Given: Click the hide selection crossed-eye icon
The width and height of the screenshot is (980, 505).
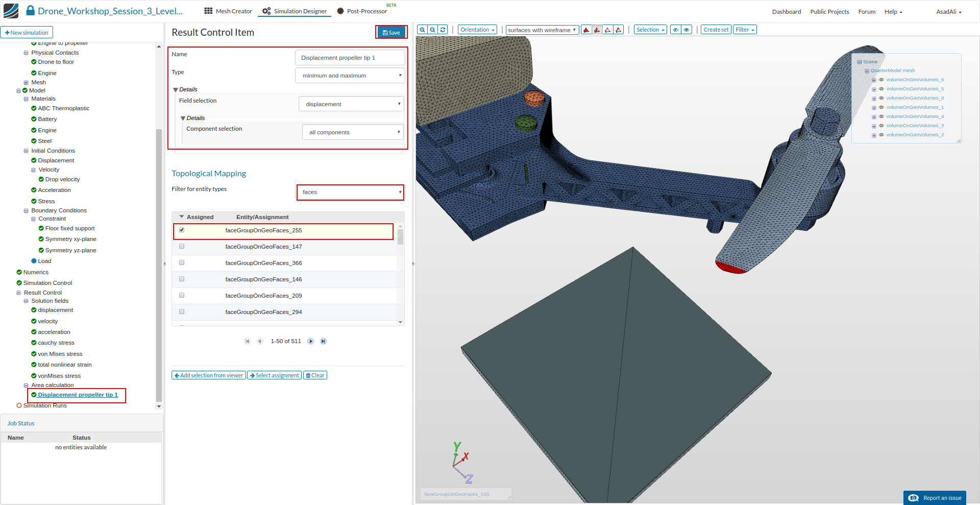Looking at the screenshot, I should point(676,30).
